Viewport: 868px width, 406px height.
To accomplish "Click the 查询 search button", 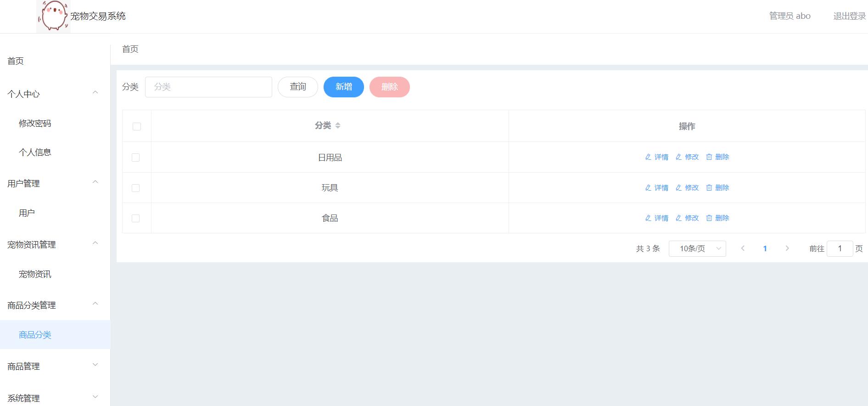I will 298,87.
